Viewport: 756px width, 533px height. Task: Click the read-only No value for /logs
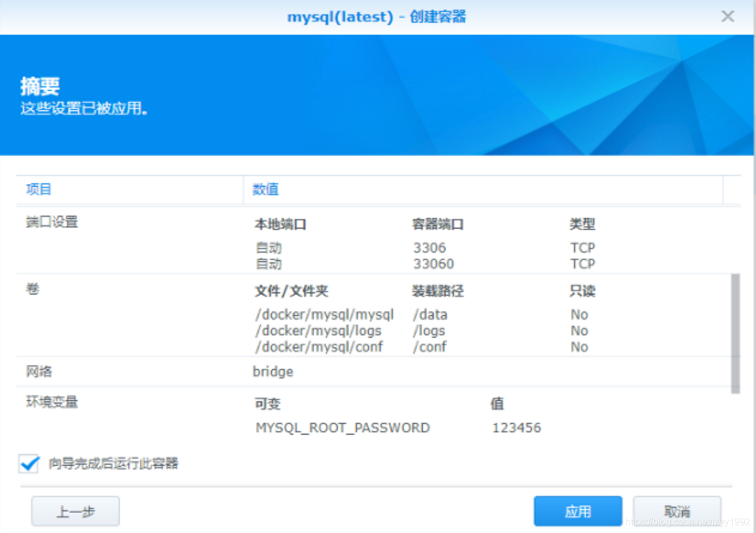(579, 331)
